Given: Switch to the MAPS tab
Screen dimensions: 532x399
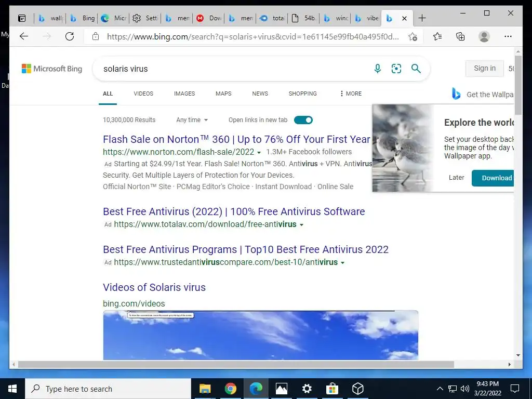Looking at the screenshot, I should 223,94.
